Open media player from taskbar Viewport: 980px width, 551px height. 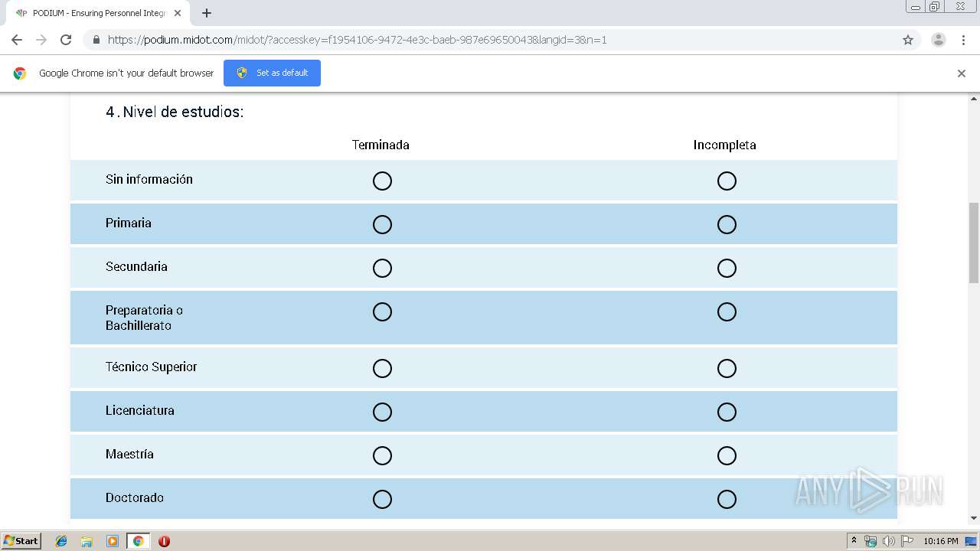(x=113, y=541)
